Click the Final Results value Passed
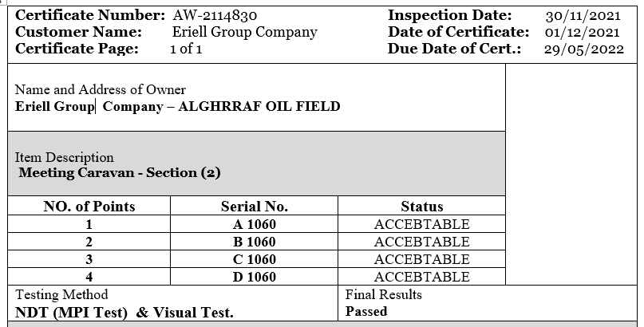 [x=366, y=311]
